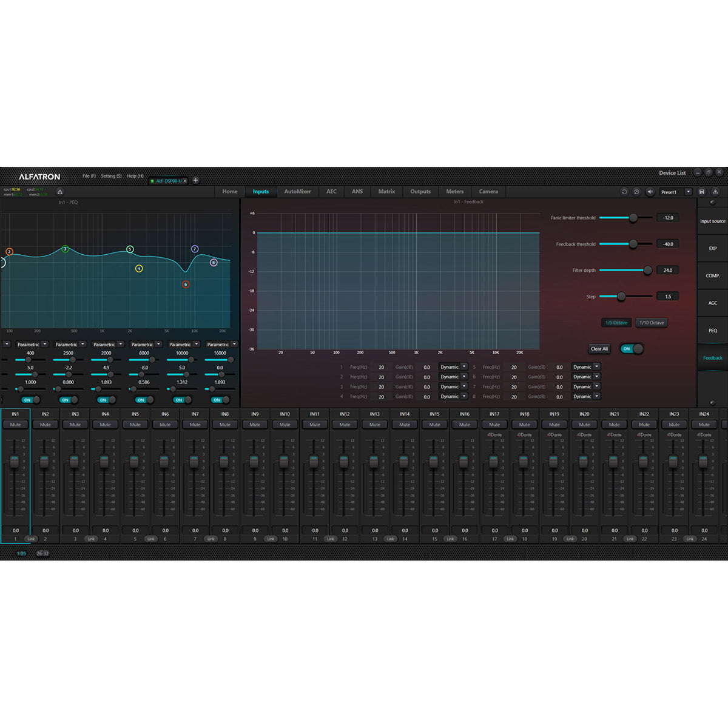728x728 pixels.
Task: Open the COMP. panel in right sidebar
Action: (x=712, y=276)
